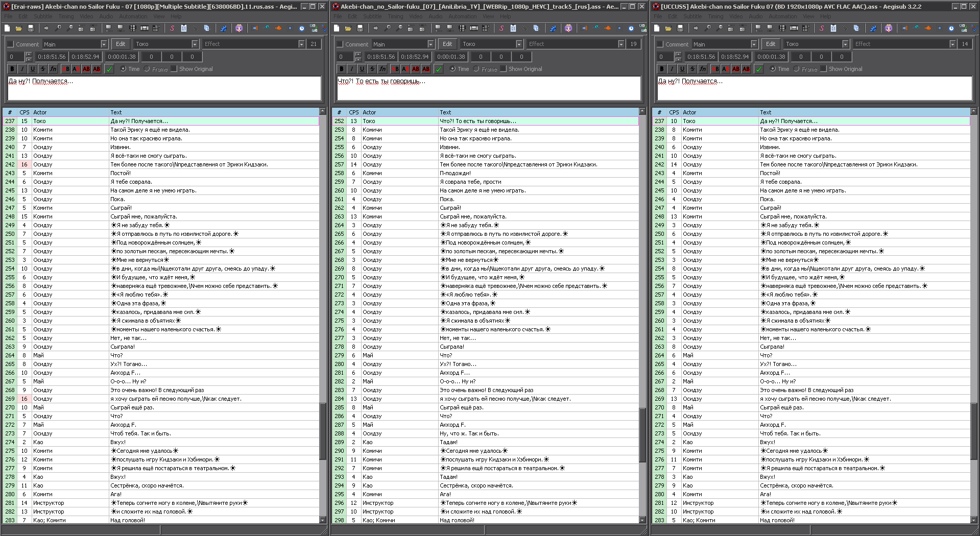Screen dimensions: 980x536
Task: Open Kanji Timer icon in UCCUSS window
Action: pyautogui.click(x=963, y=28)
